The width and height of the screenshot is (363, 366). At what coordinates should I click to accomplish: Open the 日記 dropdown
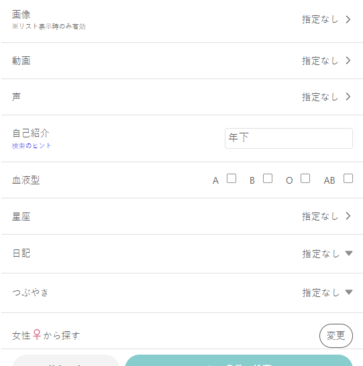point(327,254)
